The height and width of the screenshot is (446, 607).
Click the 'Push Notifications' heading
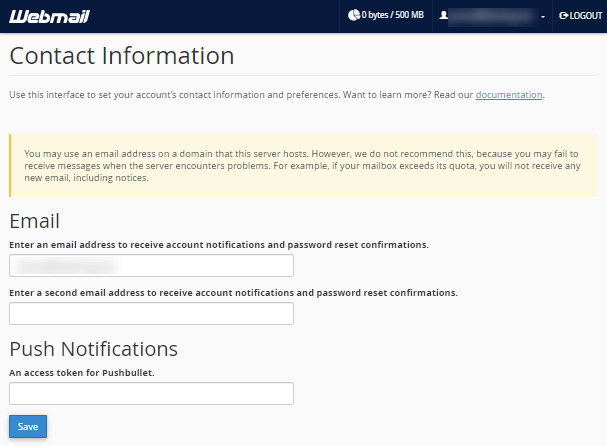coord(94,349)
